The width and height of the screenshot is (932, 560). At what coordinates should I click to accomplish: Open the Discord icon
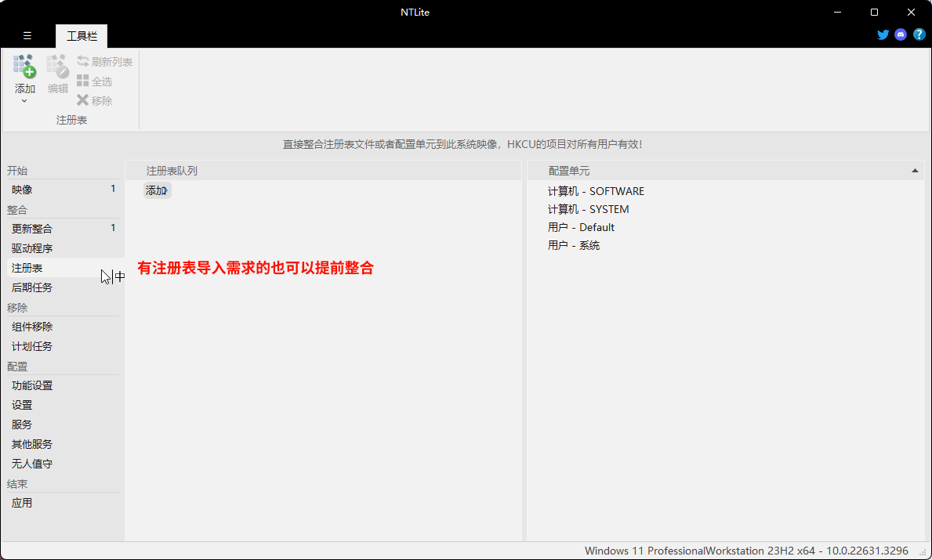[901, 35]
